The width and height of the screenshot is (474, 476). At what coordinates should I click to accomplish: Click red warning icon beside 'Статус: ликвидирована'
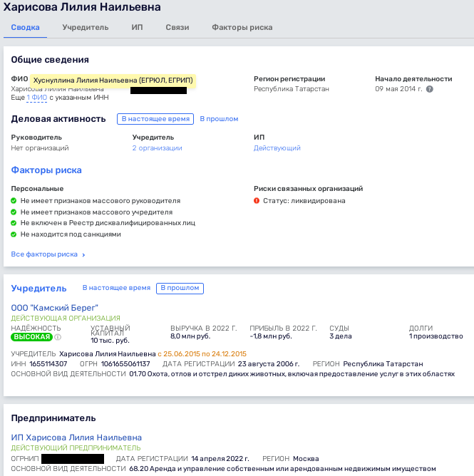coord(257,201)
